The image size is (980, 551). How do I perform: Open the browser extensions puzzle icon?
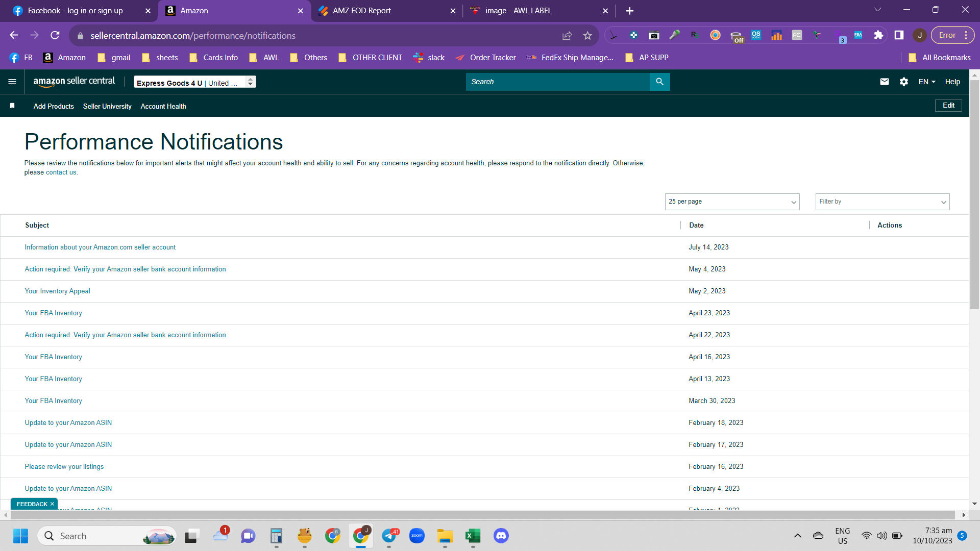pyautogui.click(x=878, y=35)
